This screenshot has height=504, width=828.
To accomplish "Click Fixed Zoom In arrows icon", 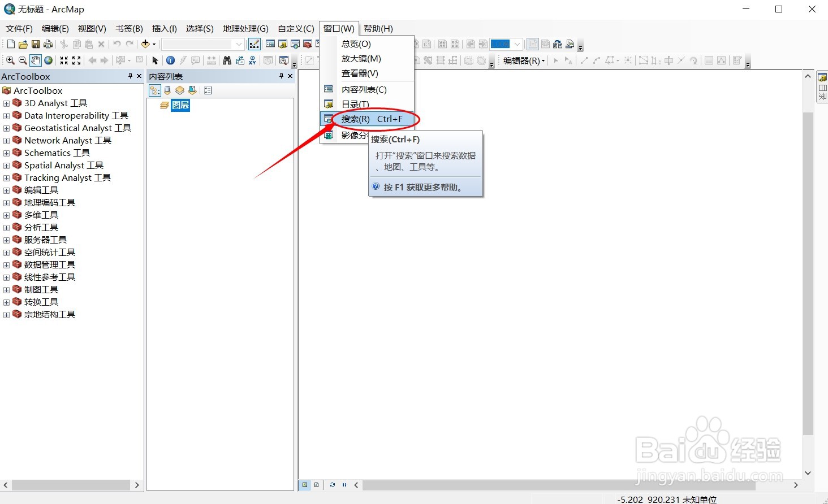I will coord(64,60).
